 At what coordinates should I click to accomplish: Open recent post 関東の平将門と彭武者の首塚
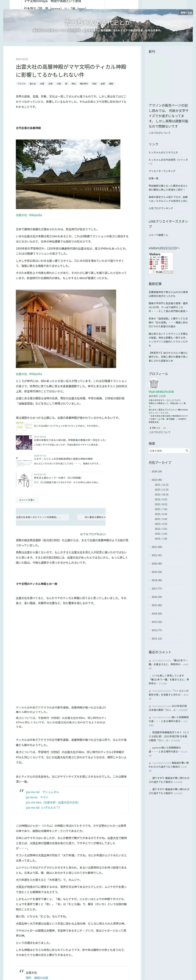point(168,307)
